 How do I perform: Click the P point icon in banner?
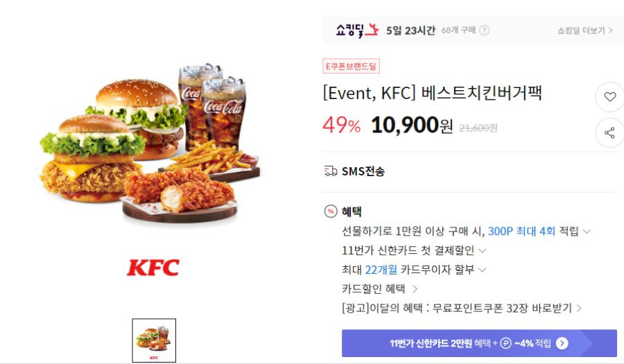(x=505, y=343)
